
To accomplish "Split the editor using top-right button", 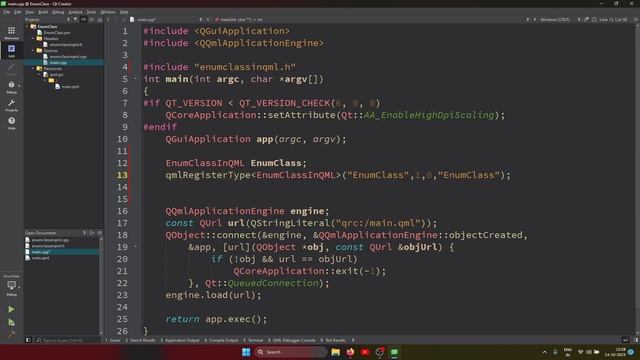I will 636,20.
